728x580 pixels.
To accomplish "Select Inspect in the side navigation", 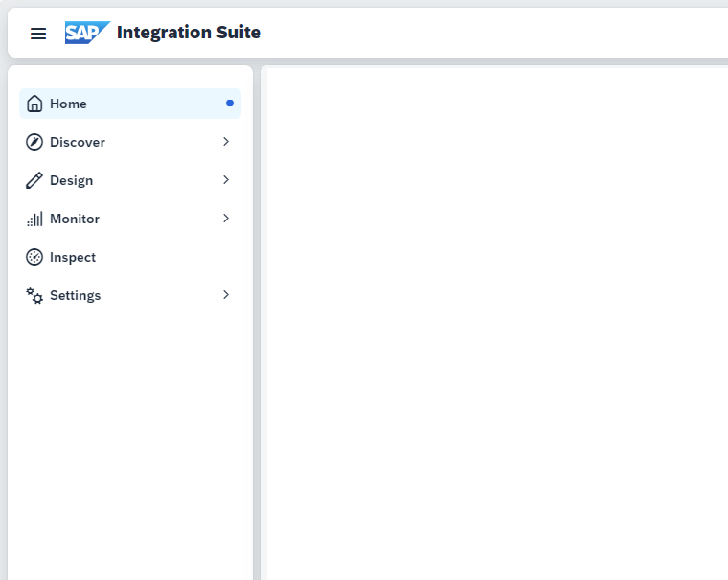I will point(130,257).
